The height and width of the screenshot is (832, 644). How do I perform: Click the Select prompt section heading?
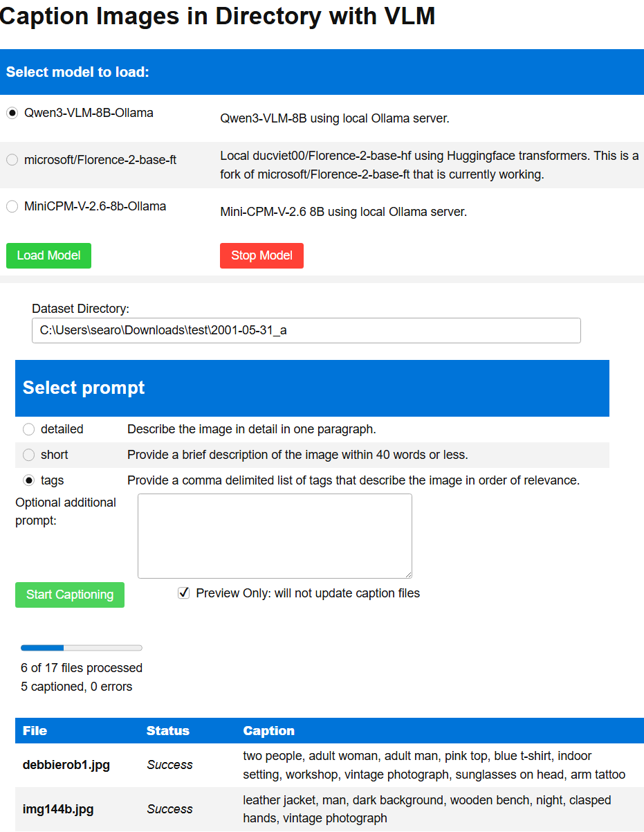pyautogui.click(x=84, y=388)
